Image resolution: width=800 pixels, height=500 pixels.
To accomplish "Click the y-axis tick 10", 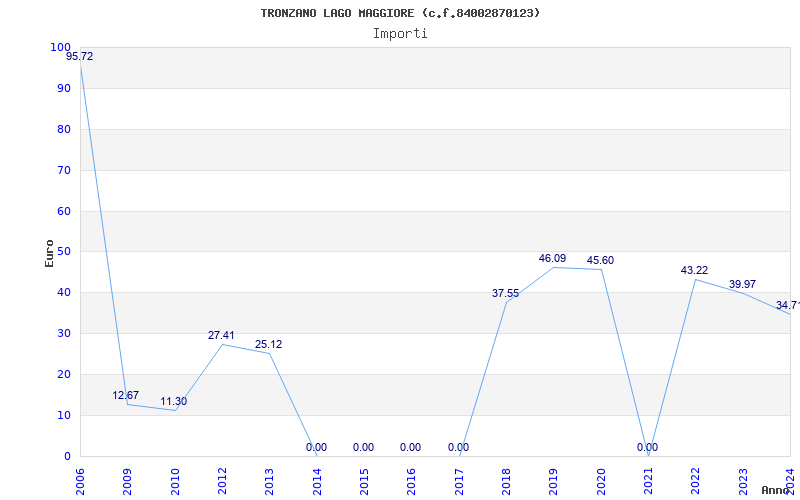I will pos(64,415).
